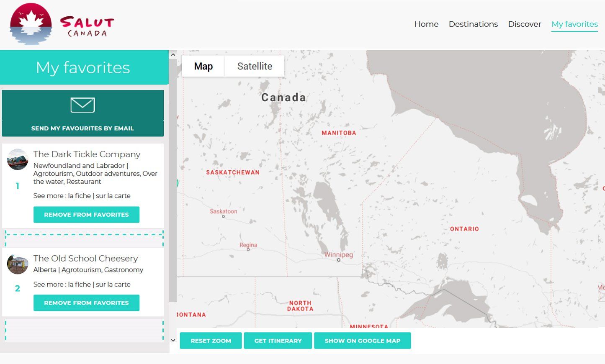Click 'Alberta | Agrotourism, Gastronomy' text
605x364 pixels.
click(x=88, y=270)
